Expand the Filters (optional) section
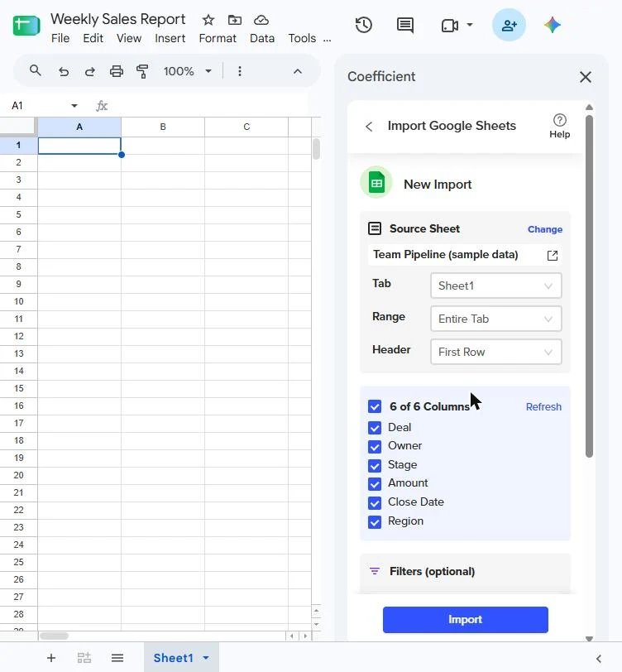Viewport: 622px width, 672px height. 465,572
